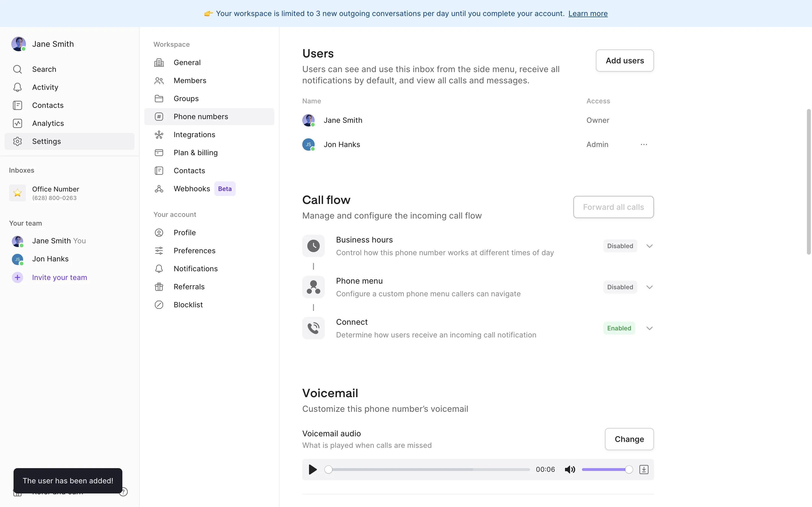Download the voicemail audio file
Screen dimensions: 812x507
pos(644,470)
